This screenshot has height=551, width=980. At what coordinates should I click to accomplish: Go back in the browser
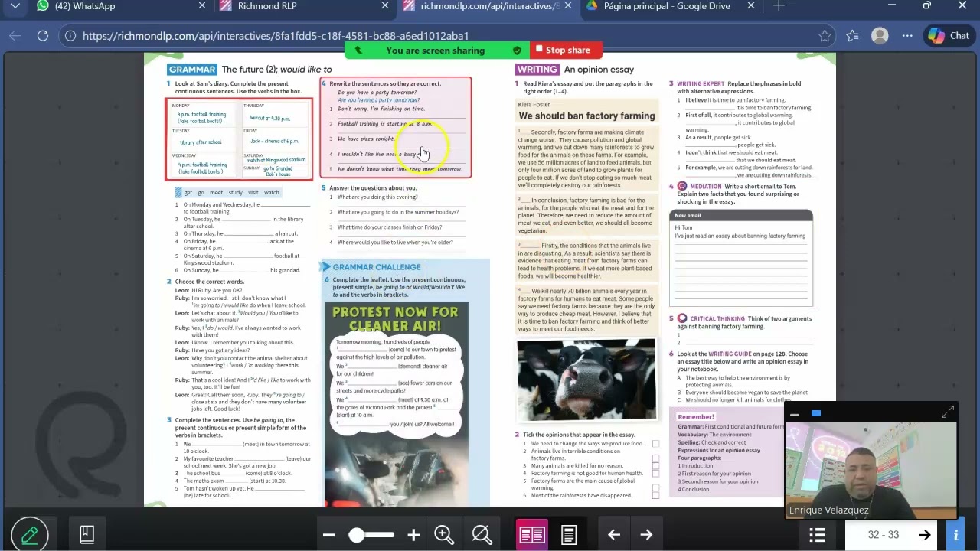(x=15, y=35)
